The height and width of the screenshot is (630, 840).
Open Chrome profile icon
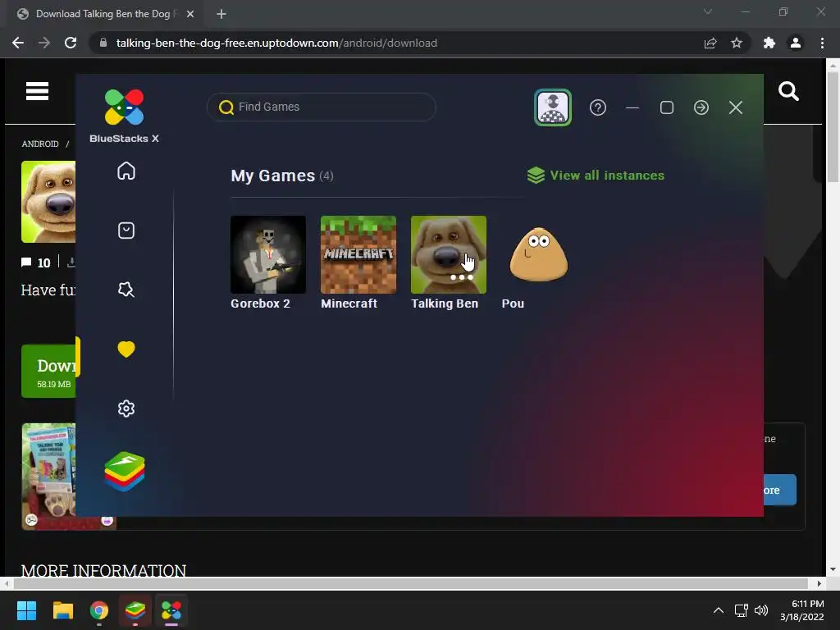tap(796, 43)
